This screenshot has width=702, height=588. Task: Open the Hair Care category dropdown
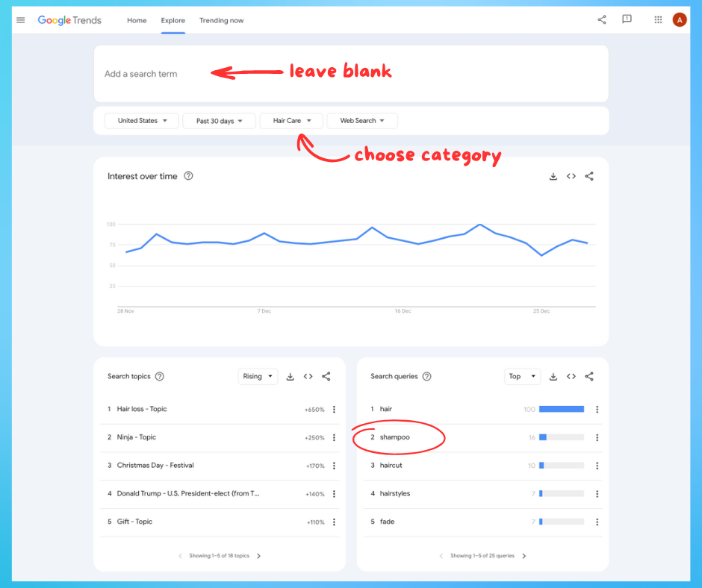tap(291, 121)
